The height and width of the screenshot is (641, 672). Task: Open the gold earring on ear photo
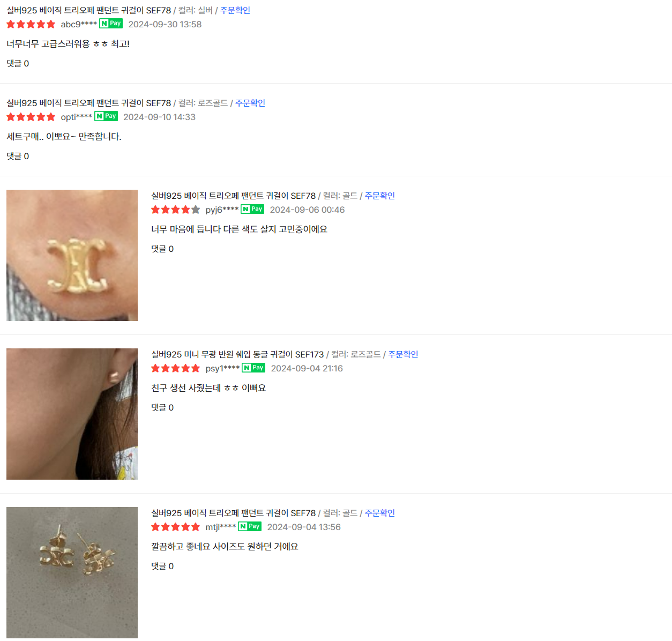coord(72,255)
